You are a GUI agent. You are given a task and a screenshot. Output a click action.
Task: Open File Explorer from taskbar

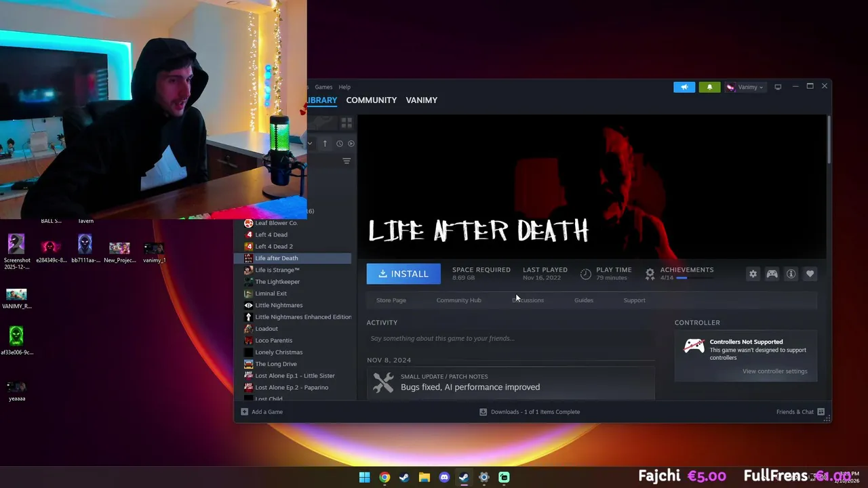pyautogui.click(x=424, y=477)
